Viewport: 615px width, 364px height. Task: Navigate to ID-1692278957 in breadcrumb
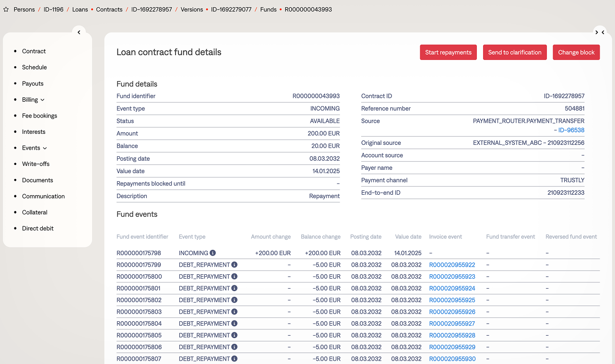152,10
